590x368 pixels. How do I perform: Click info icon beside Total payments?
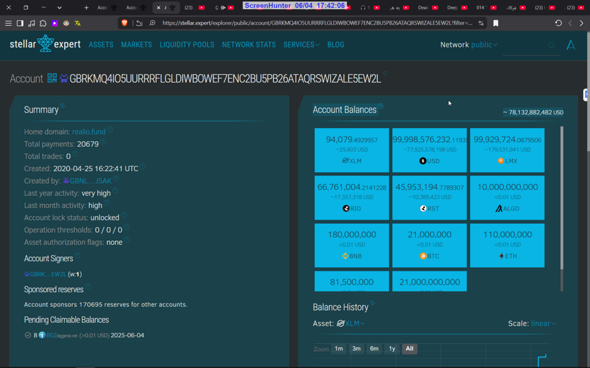[x=103, y=142]
